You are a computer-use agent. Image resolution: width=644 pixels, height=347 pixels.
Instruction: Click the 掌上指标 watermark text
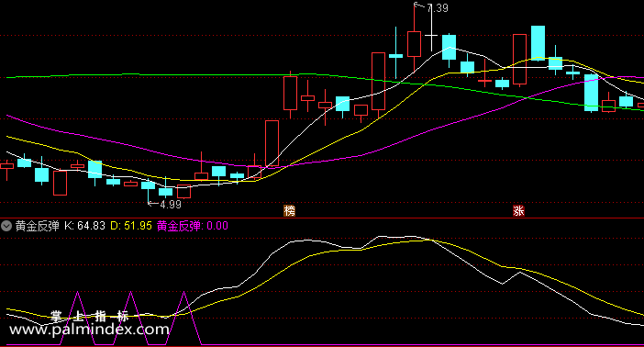click(x=90, y=316)
